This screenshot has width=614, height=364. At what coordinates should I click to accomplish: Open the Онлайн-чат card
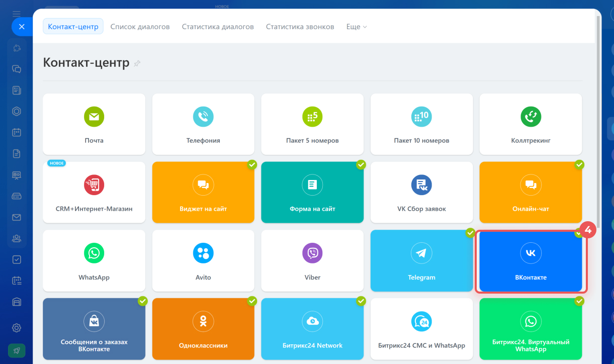click(x=531, y=192)
